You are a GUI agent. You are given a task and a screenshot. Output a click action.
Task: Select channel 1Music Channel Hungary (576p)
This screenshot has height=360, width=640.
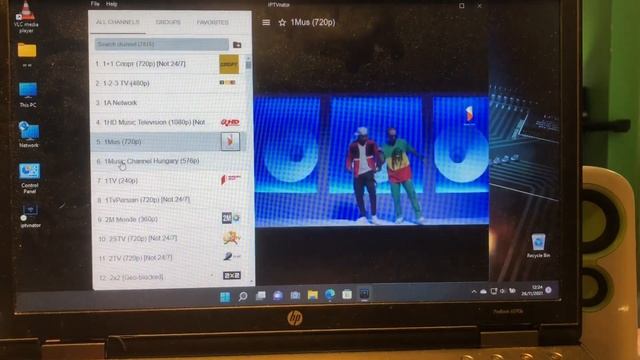pyautogui.click(x=169, y=161)
